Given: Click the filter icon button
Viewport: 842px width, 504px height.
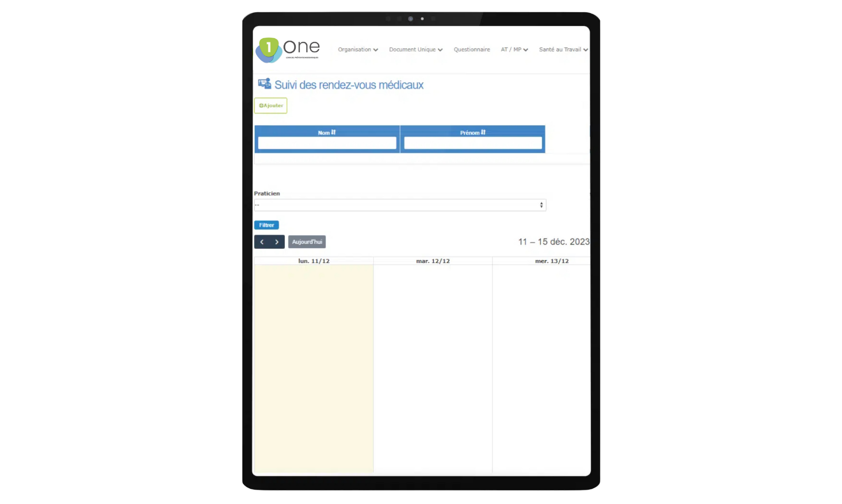Looking at the screenshot, I should 266,224.
